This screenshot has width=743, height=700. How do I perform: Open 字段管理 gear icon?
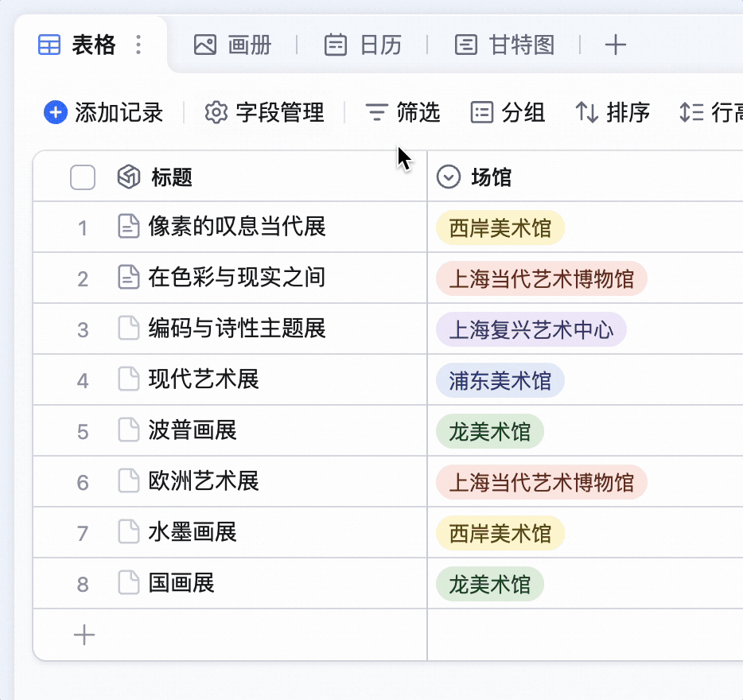point(216,113)
